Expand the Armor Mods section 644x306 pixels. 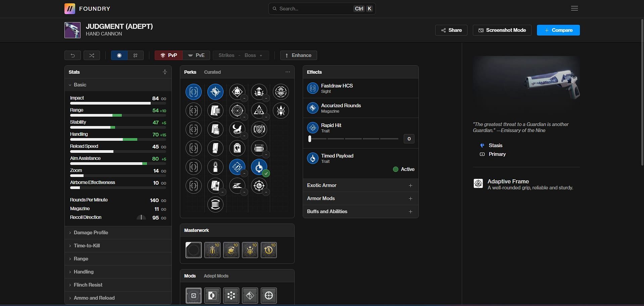[361, 198]
